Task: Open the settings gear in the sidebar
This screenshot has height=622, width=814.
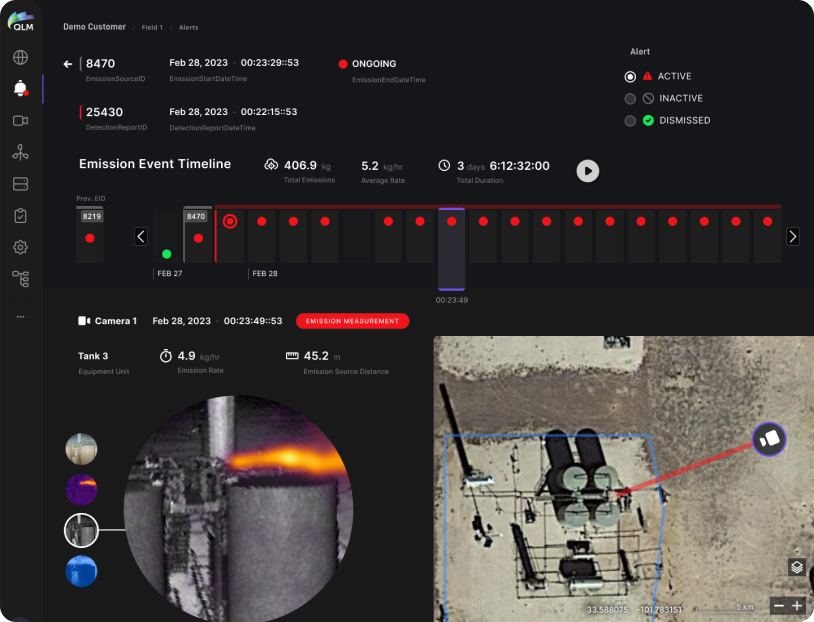Action: (21, 247)
